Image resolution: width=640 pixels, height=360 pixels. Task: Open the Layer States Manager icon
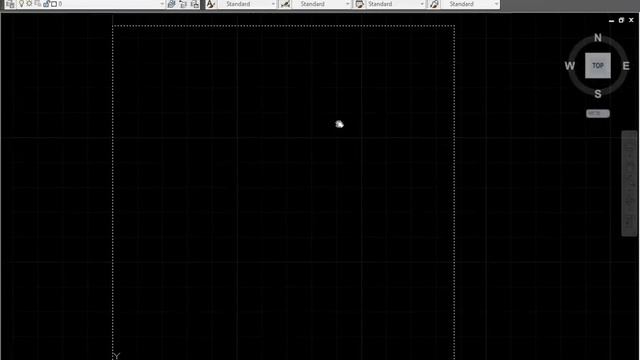click(x=195, y=4)
